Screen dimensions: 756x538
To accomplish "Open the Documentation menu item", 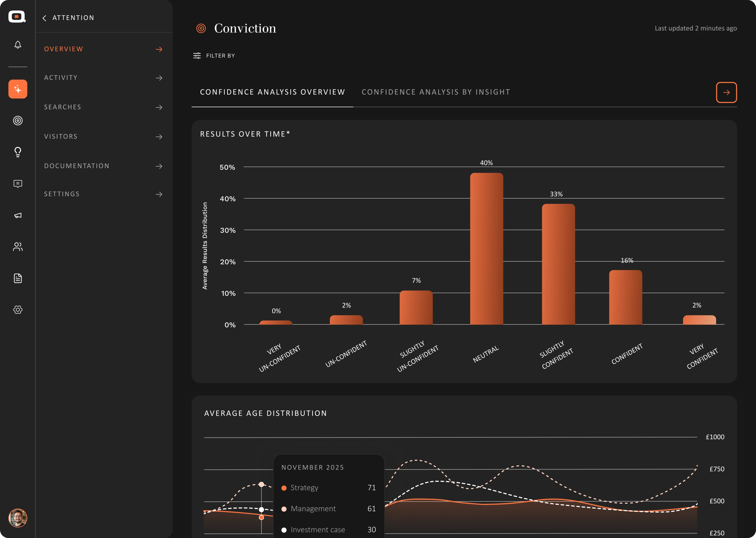I will point(103,166).
